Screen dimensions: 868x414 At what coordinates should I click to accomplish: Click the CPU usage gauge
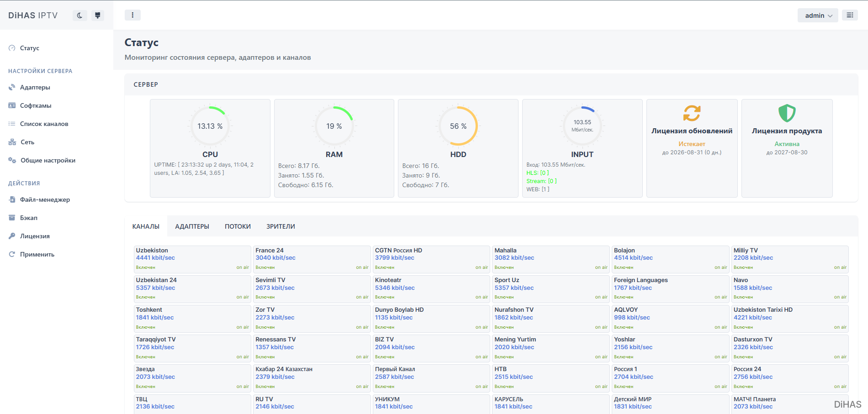tap(210, 126)
